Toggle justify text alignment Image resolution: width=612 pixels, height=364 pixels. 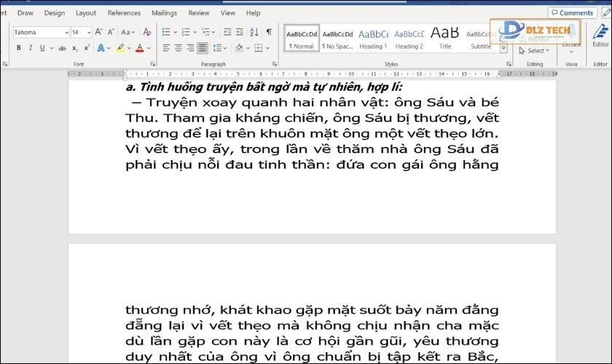tap(202, 48)
